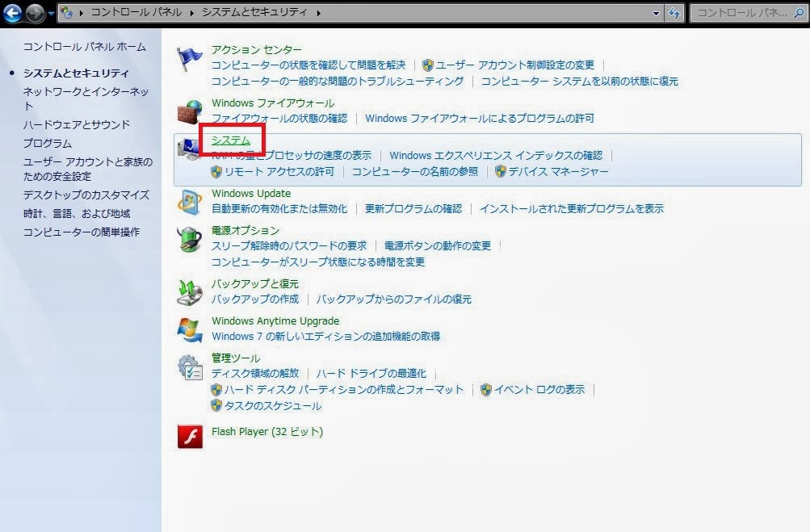The width and height of the screenshot is (810, 532).
Task: Click Windows エクスペリエンス インデックスの確認 link
Action: pyautogui.click(x=496, y=156)
